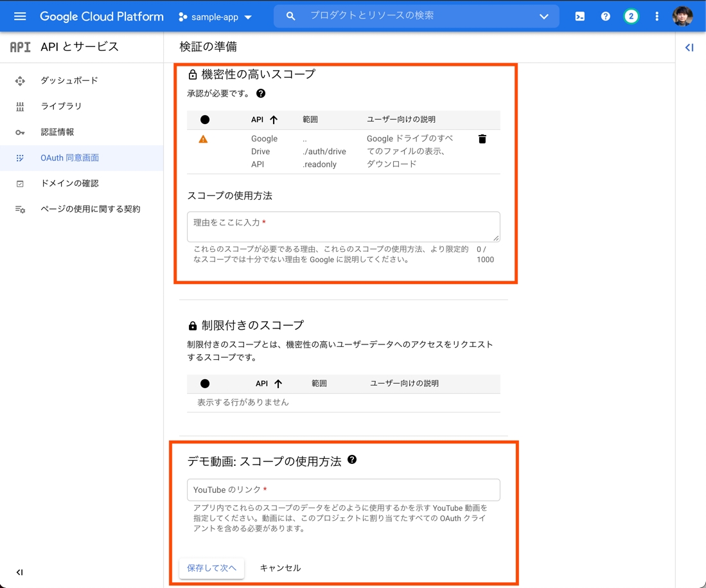Toggle the right side info panel
Viewport: 706px width, 588px height.
(689, 48)
